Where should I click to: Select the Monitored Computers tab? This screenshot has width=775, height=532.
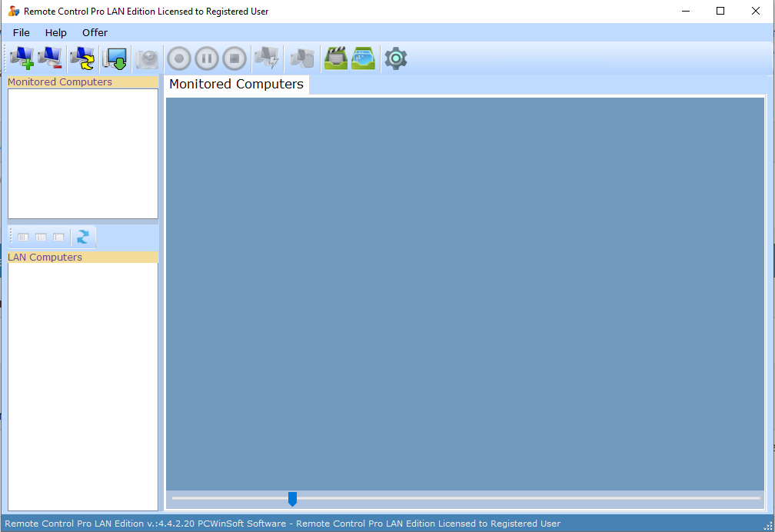236,84
